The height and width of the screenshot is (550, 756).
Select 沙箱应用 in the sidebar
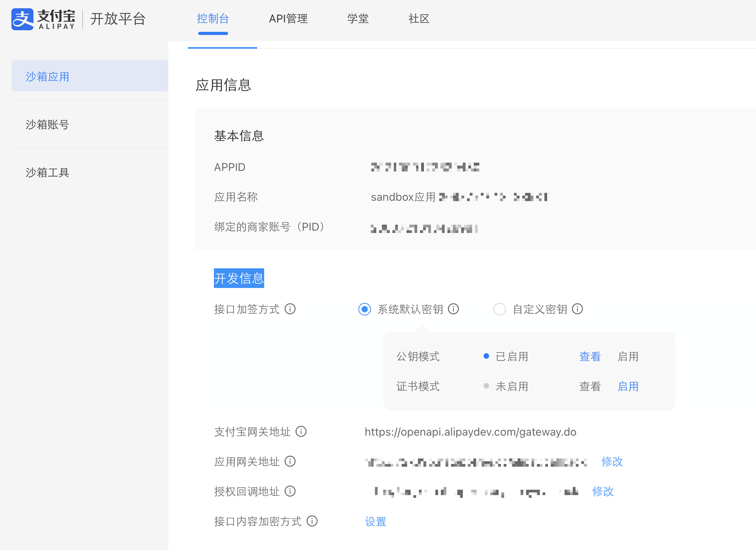coord(89,76)
